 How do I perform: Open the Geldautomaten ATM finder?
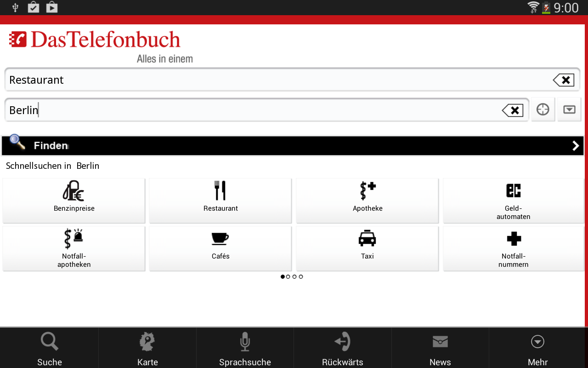[x=513, y=201]
